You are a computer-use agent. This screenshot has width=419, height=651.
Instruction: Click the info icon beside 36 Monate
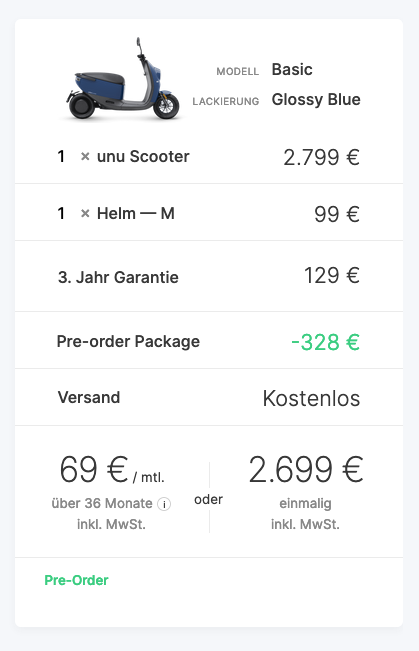coord(164,504)
